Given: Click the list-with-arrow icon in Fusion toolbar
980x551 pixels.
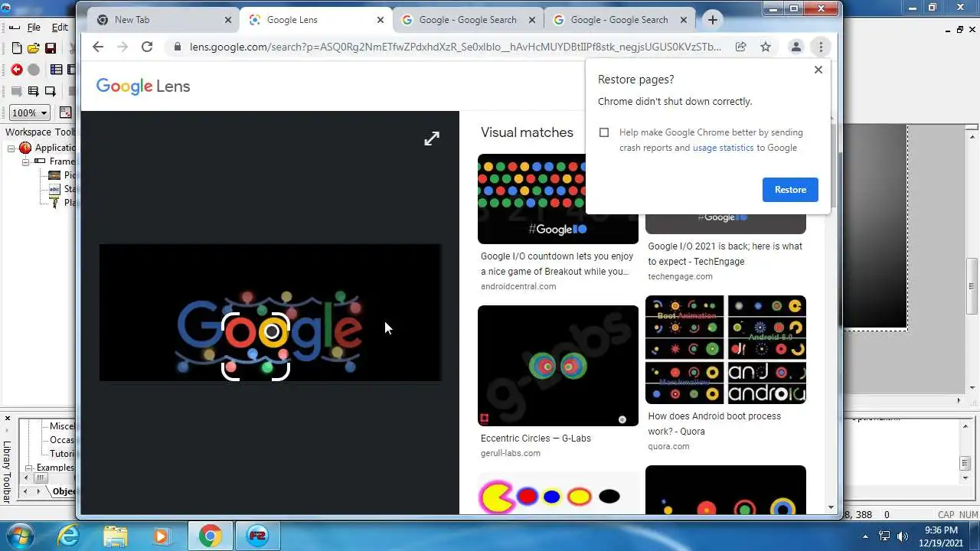Looking at the screenshot, I should point(34,91).
